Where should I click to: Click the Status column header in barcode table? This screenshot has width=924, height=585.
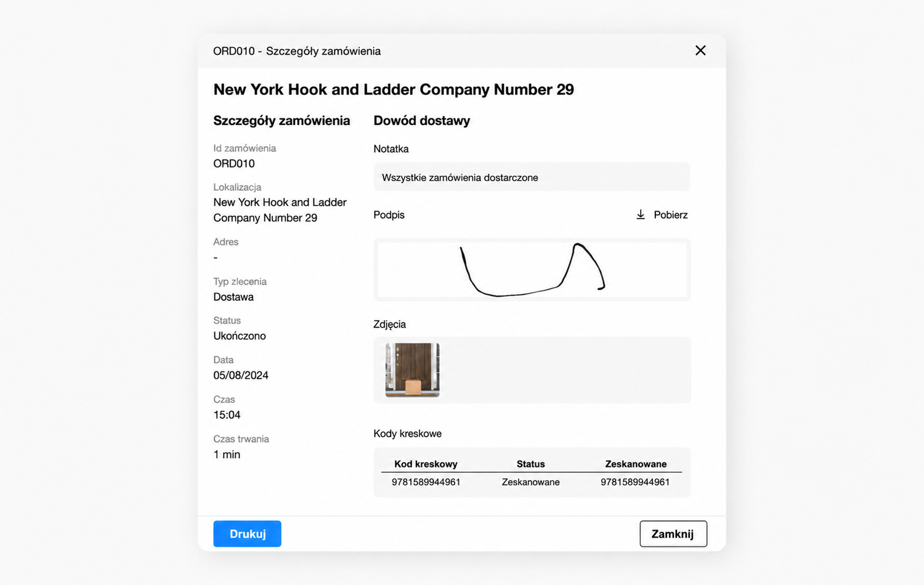tap(530, 464)
